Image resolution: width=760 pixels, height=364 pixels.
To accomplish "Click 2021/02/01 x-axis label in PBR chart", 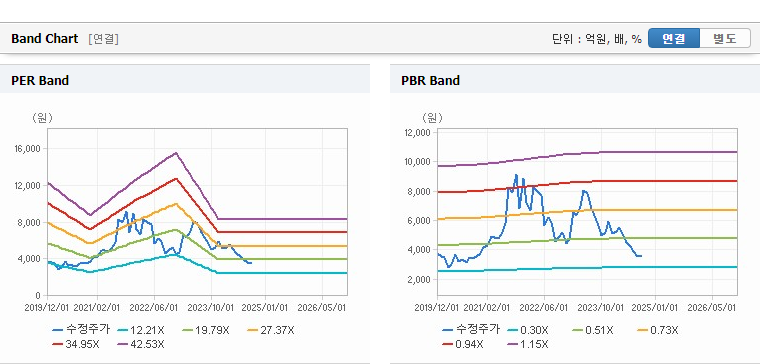I will click(487, 308).
